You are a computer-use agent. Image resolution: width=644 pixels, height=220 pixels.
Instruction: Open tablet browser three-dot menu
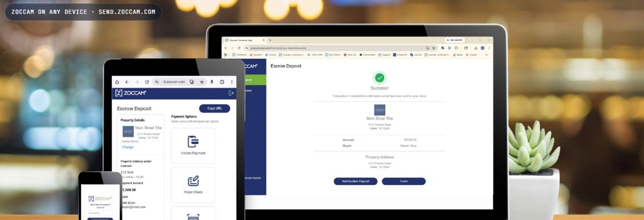point(232,82)
